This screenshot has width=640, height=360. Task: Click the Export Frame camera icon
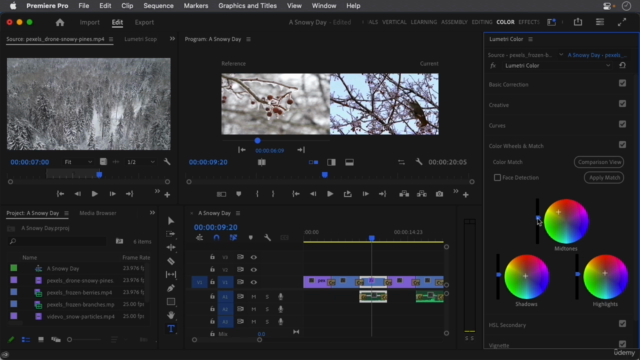coord(439,194)
